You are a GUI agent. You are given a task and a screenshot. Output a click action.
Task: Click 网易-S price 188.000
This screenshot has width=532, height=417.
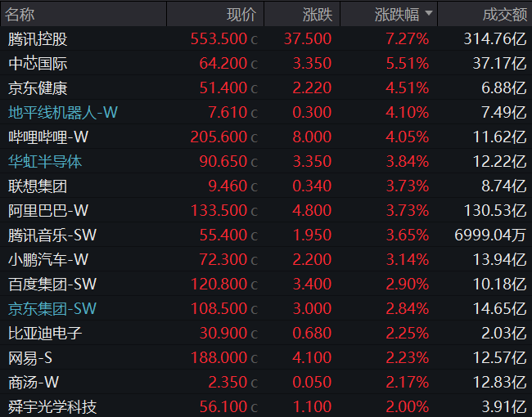coord(218,358)
